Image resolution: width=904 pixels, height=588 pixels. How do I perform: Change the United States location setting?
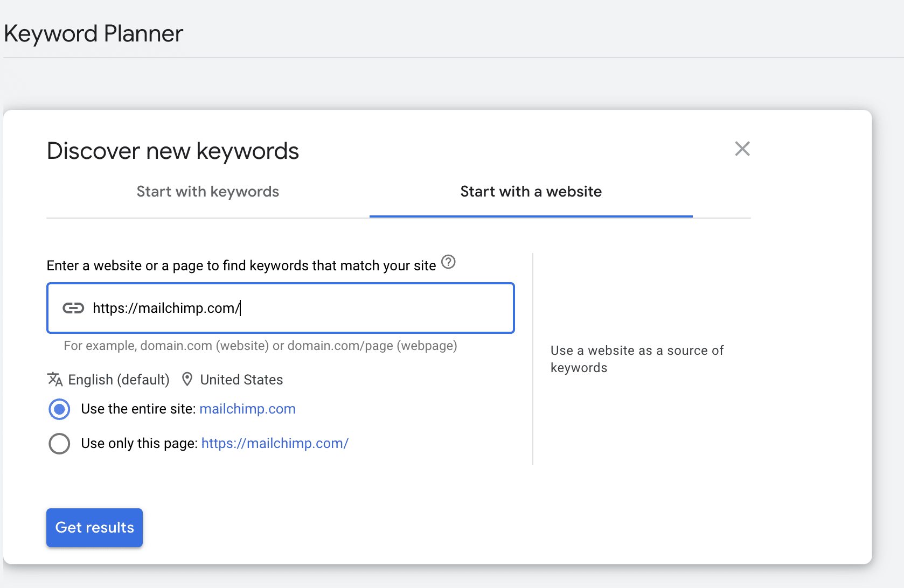(x=241, y=380)
